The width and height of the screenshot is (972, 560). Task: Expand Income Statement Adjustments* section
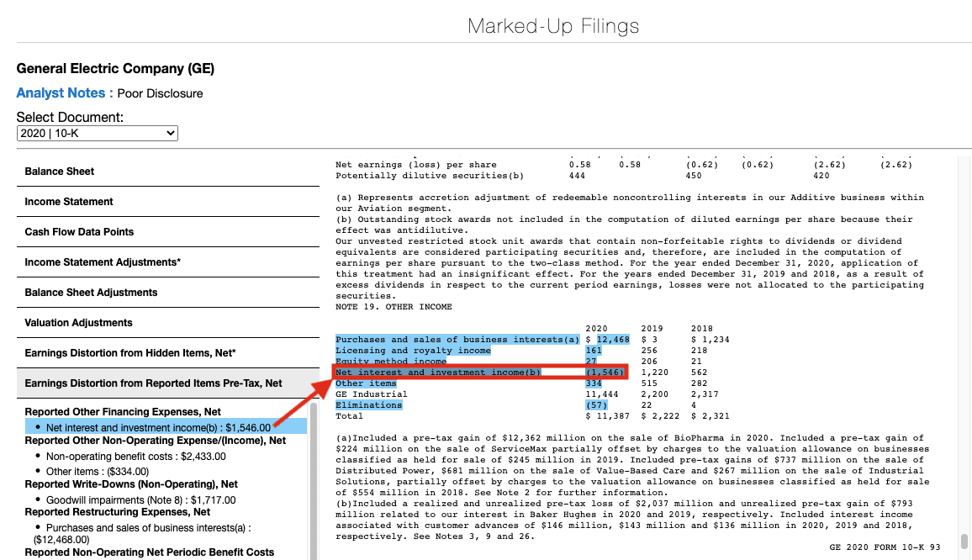pos(168,262)
